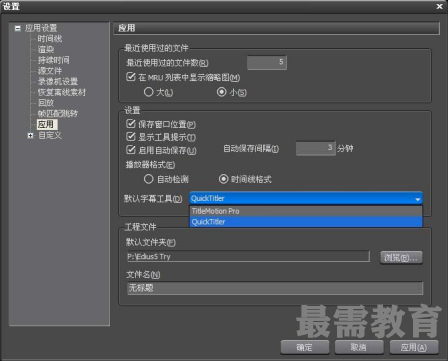Close the 设置 dialog
Image resolution: width=448 pixels, height=361 pixels.
(439, 6)
